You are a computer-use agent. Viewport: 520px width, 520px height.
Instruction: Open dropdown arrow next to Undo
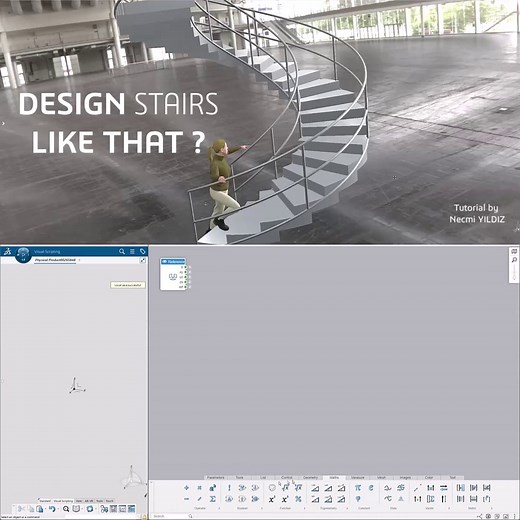pyautogui.click(x=58, y=509)
